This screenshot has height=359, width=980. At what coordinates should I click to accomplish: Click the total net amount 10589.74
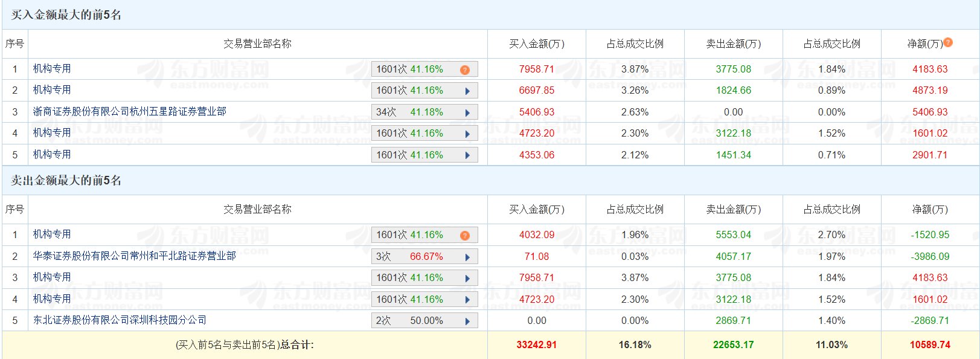[x=930, y=345]
